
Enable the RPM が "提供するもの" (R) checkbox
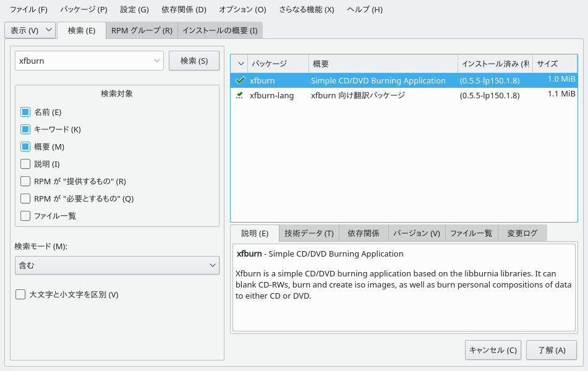pyautogui.click(x=25, y=181)
